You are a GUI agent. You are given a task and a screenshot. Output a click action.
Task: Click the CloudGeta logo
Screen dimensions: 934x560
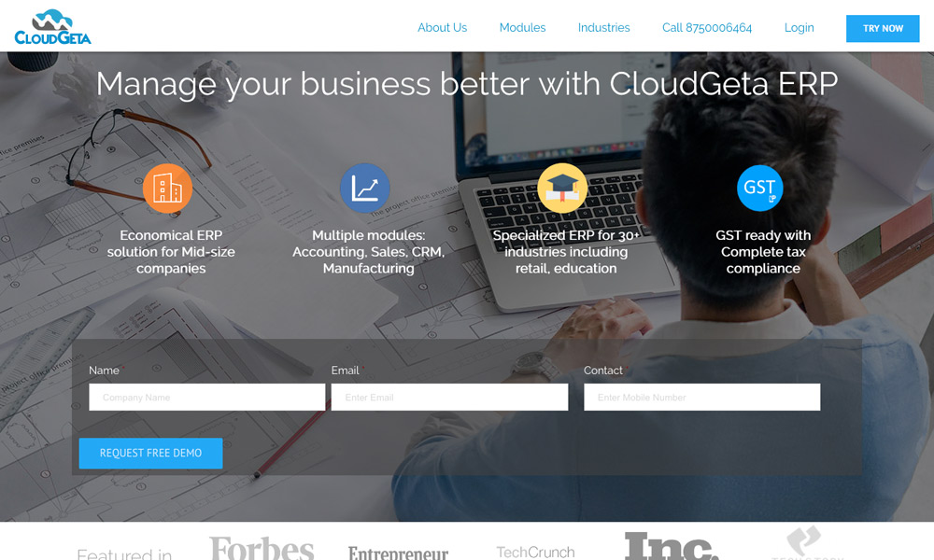pos(52,27)
